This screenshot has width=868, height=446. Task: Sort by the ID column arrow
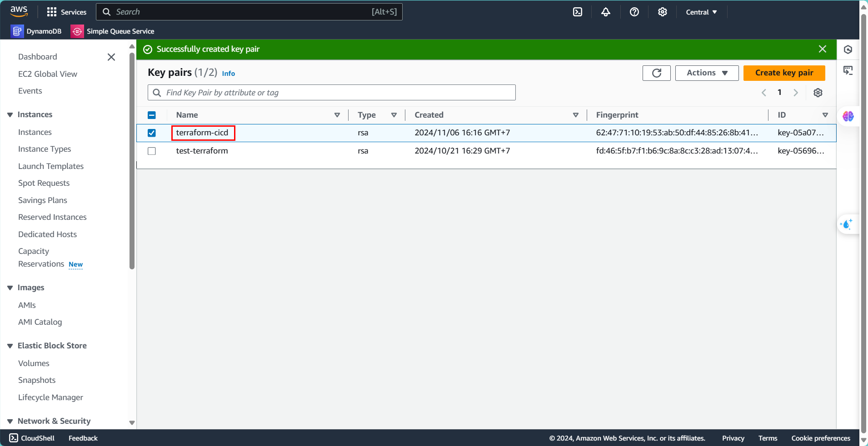click(x=825, y=115)
